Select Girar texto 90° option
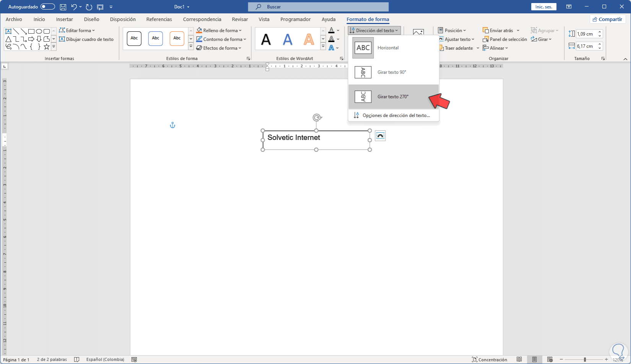This screenshot has height=364, width=631. coord(394,72)
